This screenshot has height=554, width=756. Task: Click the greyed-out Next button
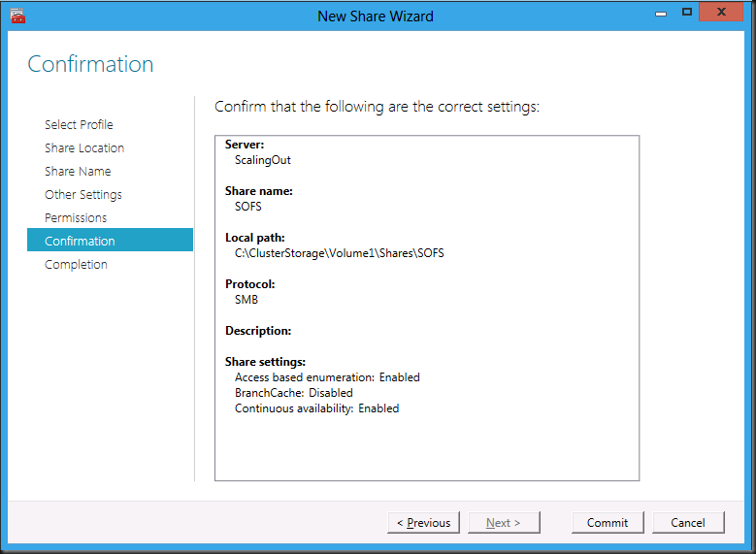coord(504,523)
